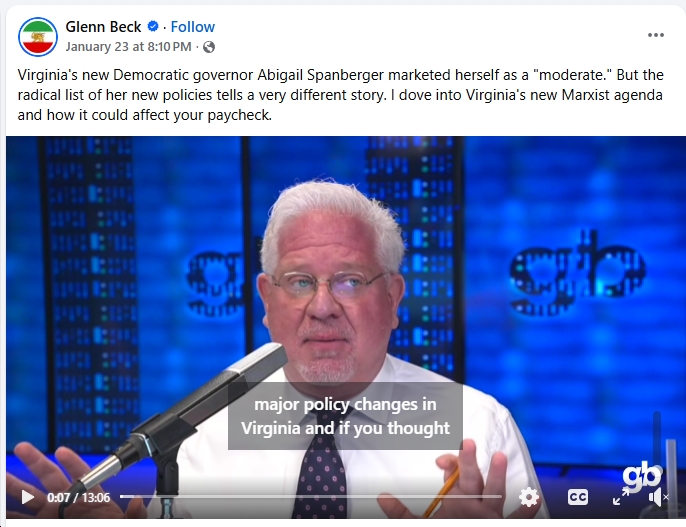Open Glenn Beck's profile picture avatar

pyautogui.click(x=38, y=37)
